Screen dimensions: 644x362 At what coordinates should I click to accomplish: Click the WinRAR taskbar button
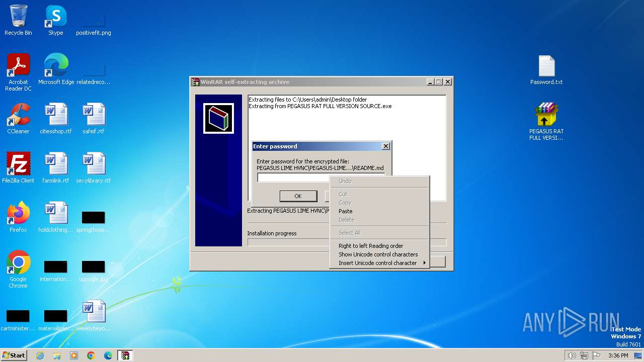[125, 355]
